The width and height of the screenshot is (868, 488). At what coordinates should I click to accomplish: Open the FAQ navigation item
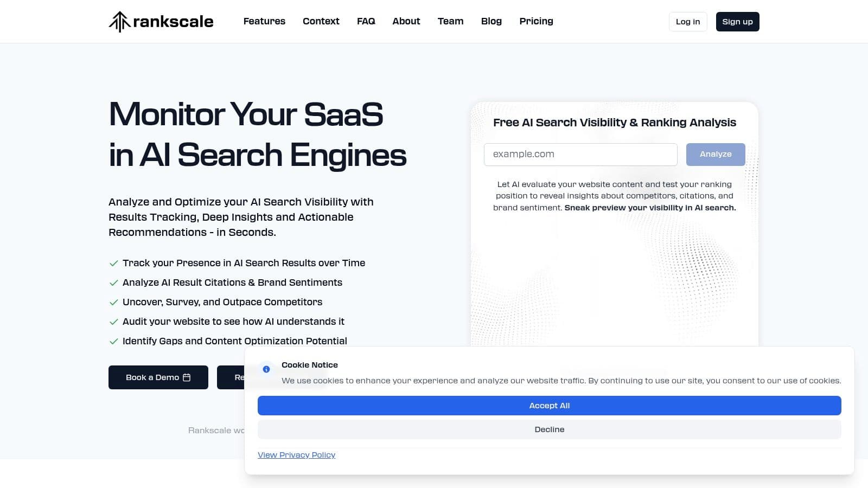(x=366, y=21)
